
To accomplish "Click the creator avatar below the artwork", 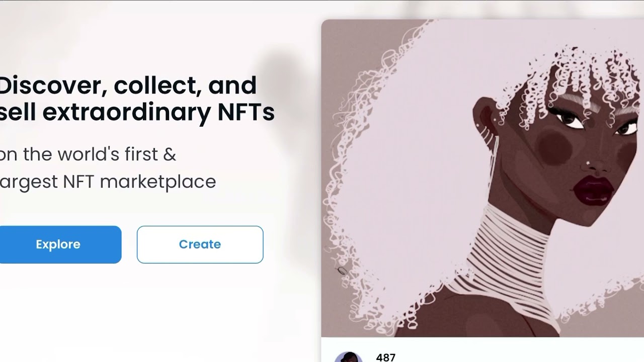I will pyautogui.click(x=348, y=357).
